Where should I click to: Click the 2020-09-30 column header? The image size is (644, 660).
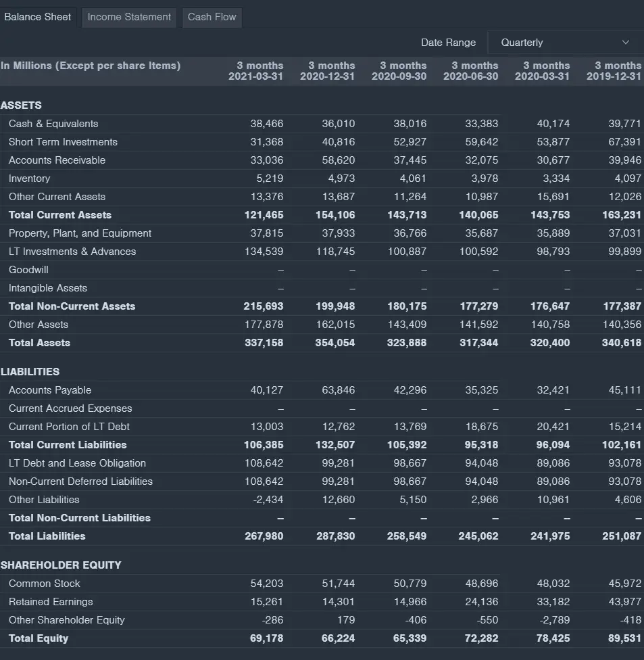point(399,71)
